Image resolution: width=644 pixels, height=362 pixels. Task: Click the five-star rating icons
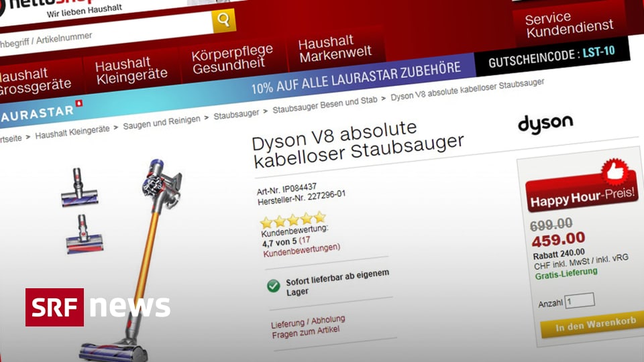coord(293,220)
